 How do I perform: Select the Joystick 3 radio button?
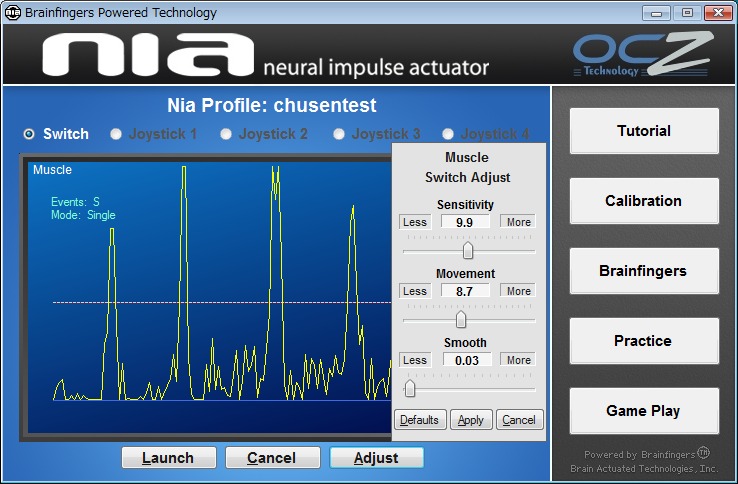pos(338,134)
